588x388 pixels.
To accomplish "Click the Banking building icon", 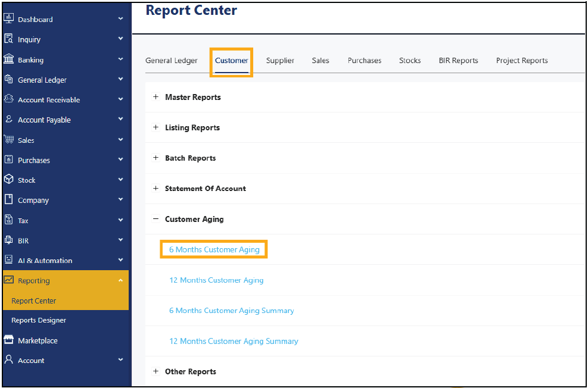I will 8,59.
